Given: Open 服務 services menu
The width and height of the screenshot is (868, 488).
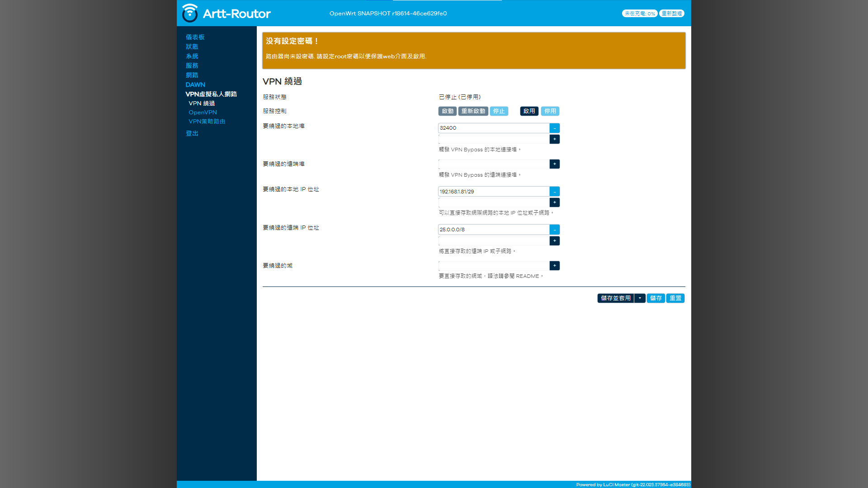Looking at the screenshot, I should tap(192, 66).
